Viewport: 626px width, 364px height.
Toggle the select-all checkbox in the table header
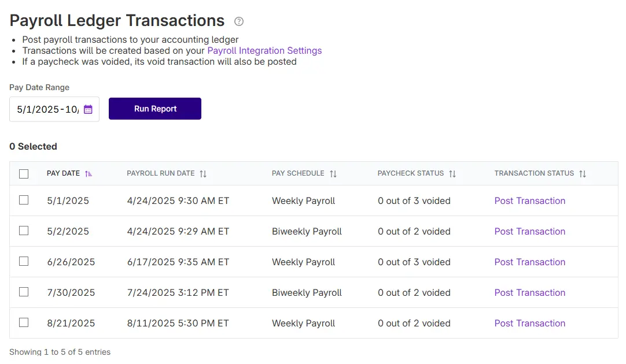24,173
